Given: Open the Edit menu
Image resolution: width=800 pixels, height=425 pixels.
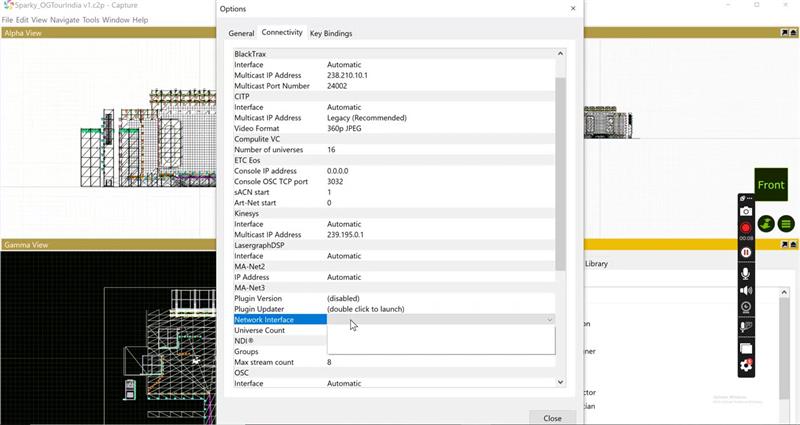Looking at the screenshot, I should click(22, 20).
